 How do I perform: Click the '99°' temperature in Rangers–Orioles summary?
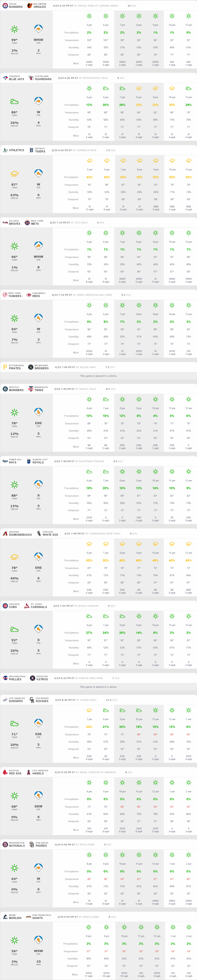pyautogui.click(x=15, y=40)
